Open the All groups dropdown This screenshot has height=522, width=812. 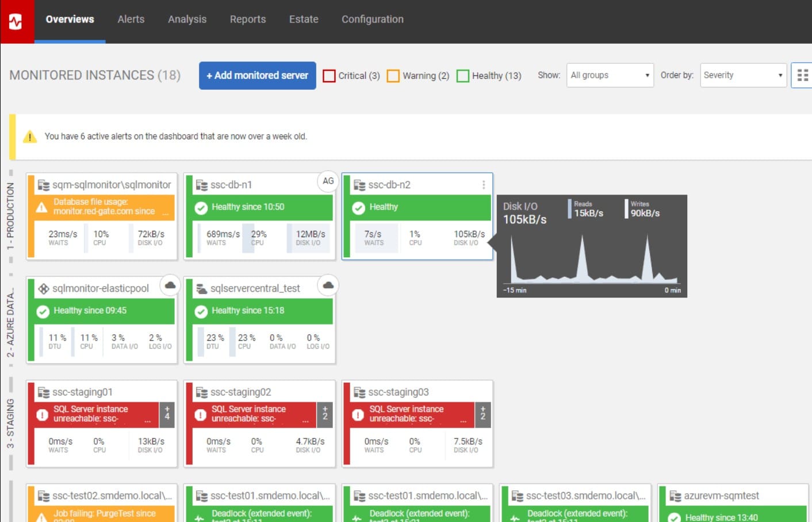click(609, 75)
